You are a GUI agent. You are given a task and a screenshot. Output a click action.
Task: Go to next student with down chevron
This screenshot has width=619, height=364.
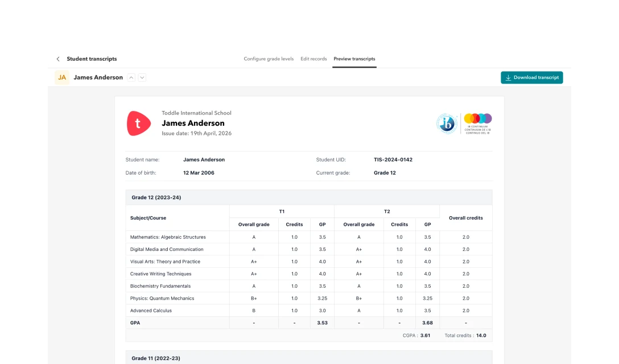(x=142, y=78)
